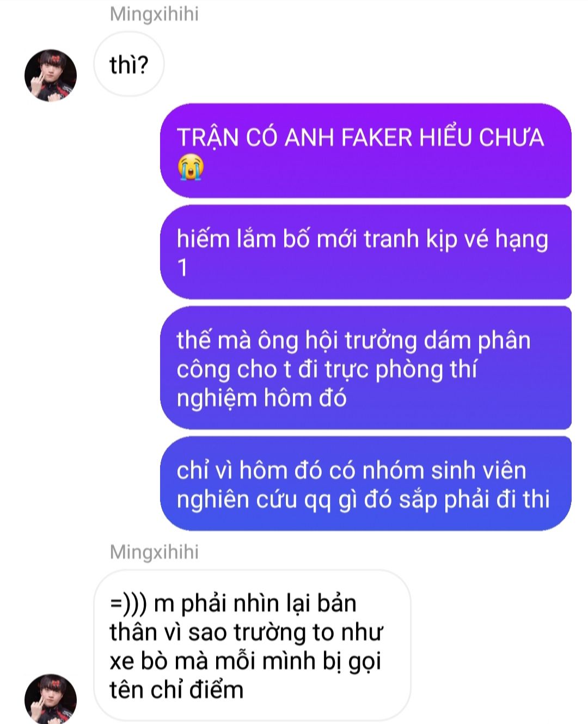Tap 'phòng thí nghiệm' text in the purple bubble
The height and width of the screenshot is (724, 588).
coord(327,384)
